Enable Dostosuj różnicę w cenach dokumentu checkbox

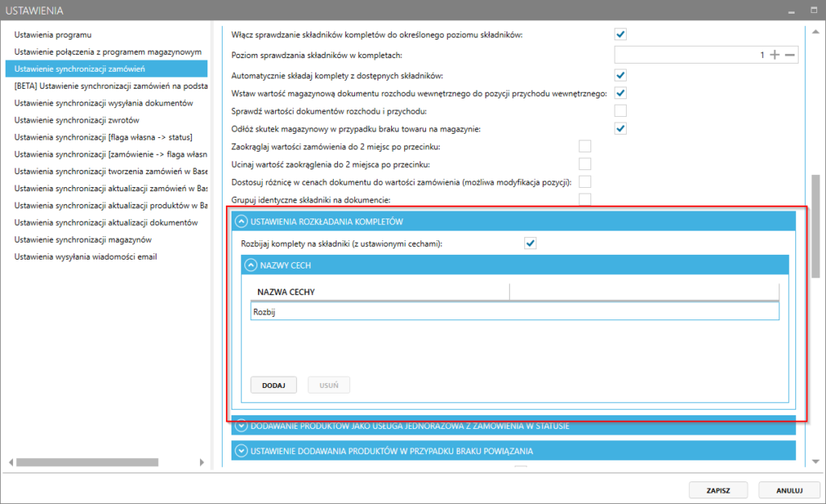(585, 181)
